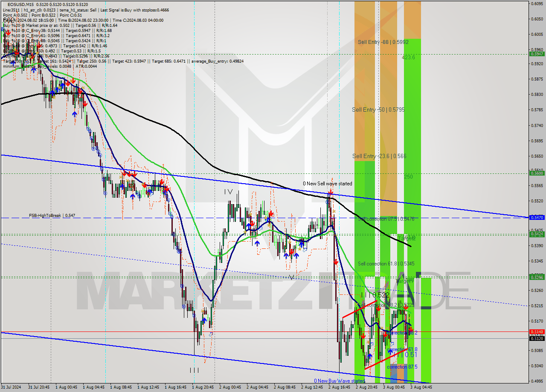Click the '3 Aug 00:45' time axis label

click(394, 387)
